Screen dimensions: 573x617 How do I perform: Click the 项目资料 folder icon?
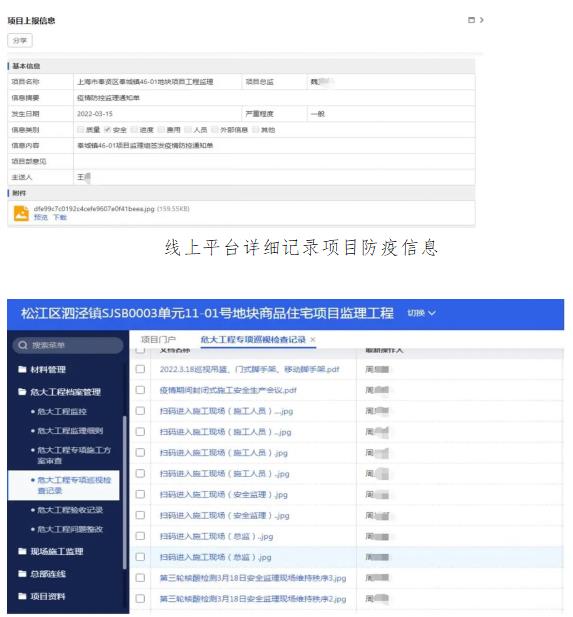click(22, 596)
